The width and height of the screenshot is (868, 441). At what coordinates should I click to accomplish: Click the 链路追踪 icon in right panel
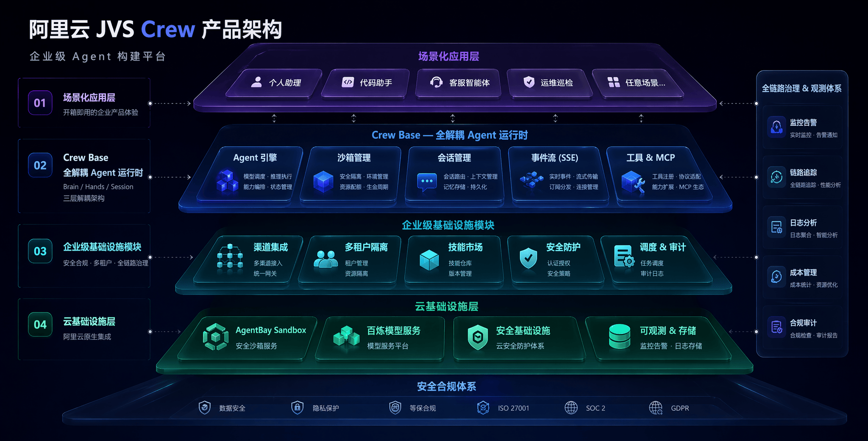tap(776, 177)
